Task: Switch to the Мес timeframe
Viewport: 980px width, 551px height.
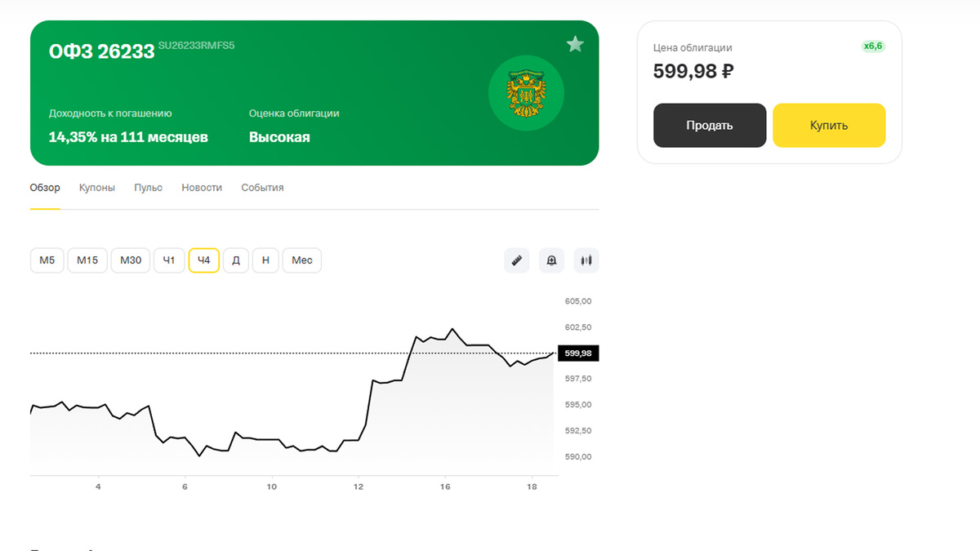Action: point(301,260)
